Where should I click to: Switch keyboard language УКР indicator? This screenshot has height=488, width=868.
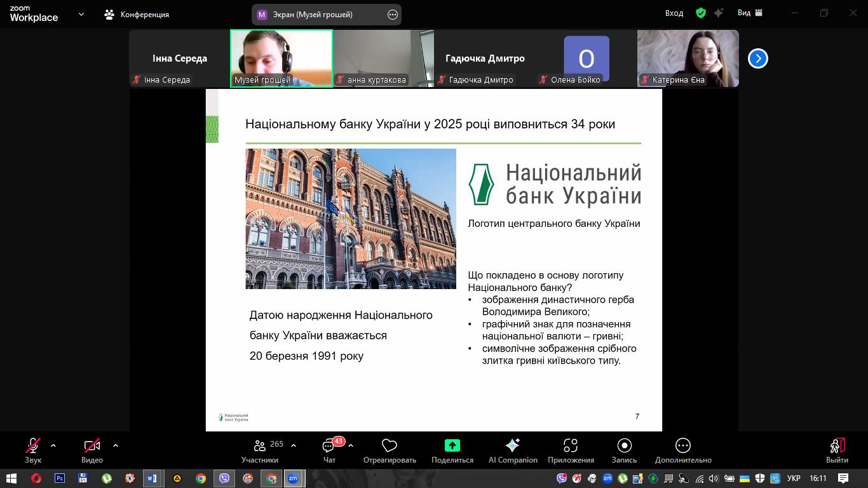point(794,478)
